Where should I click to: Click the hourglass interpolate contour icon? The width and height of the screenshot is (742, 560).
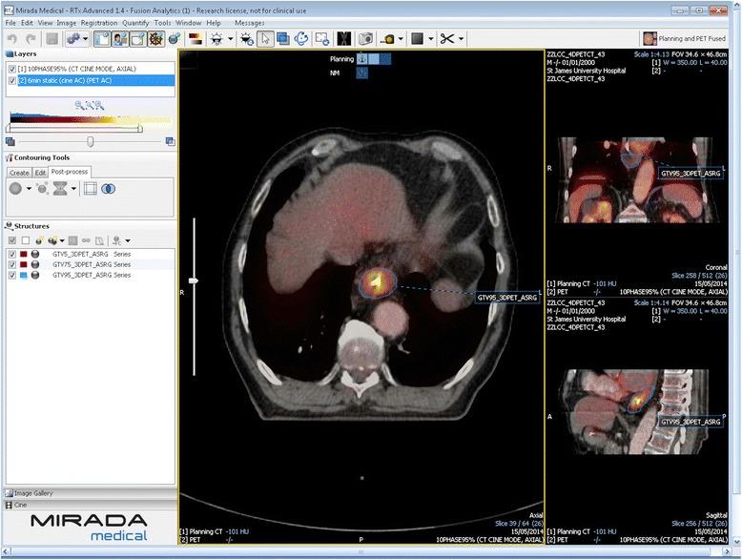[60, 189]
